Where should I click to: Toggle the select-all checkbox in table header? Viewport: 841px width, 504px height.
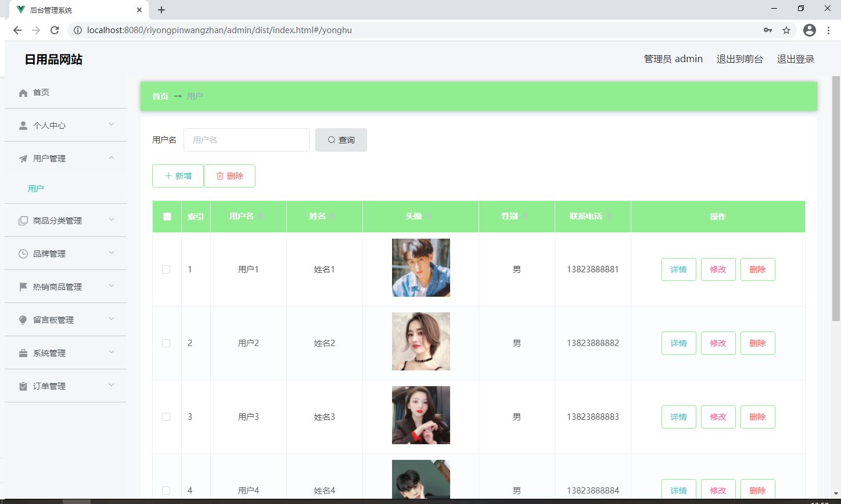point(167,217)
